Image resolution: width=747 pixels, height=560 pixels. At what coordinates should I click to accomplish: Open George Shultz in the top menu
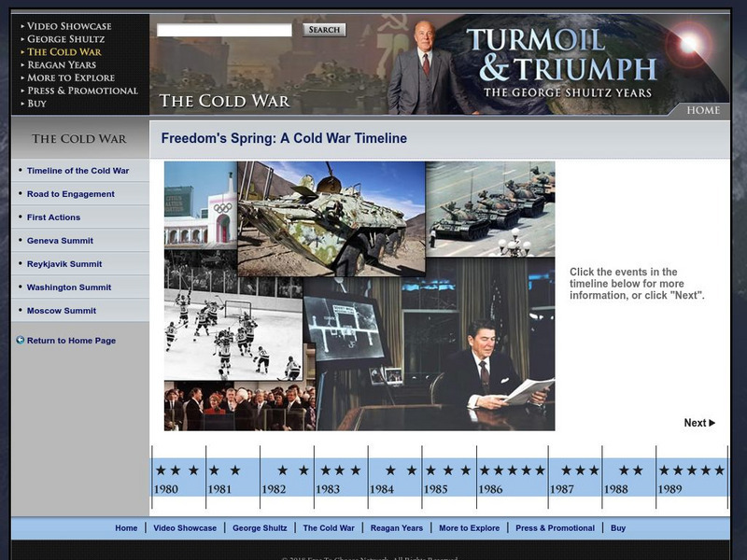(x=65, y=39)
